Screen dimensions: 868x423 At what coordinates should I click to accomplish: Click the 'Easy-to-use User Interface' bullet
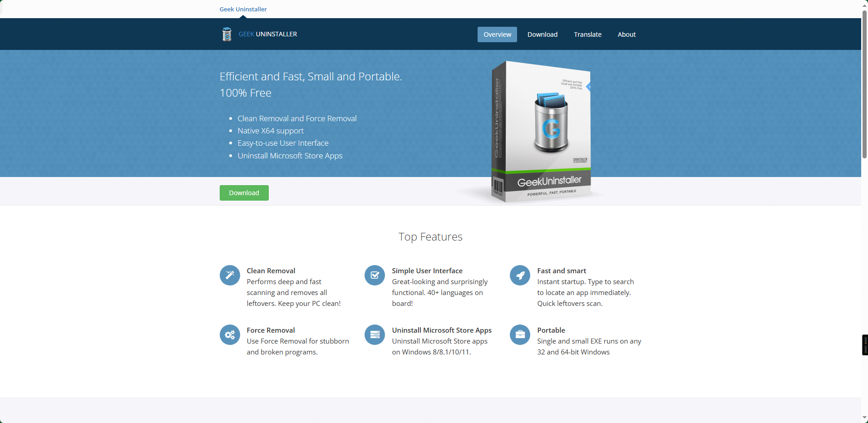pos(283,143)
